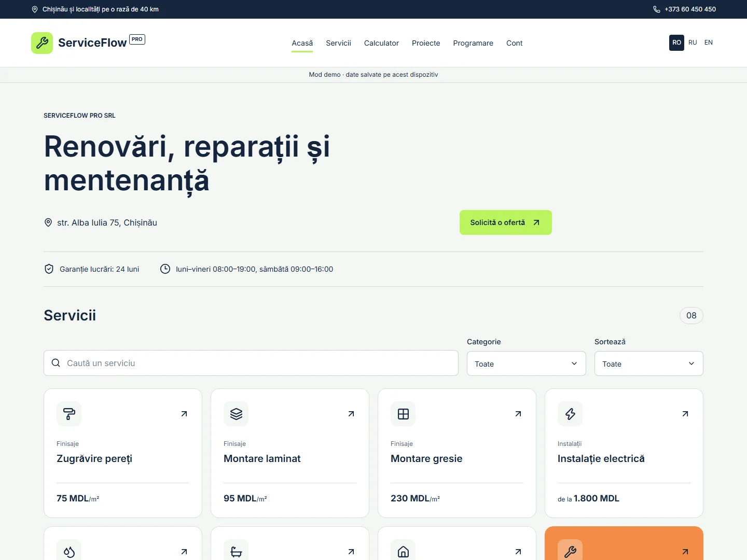Click the Chișinău radius 40 km text
The image size is (747, 560).
tap(101, 9)
